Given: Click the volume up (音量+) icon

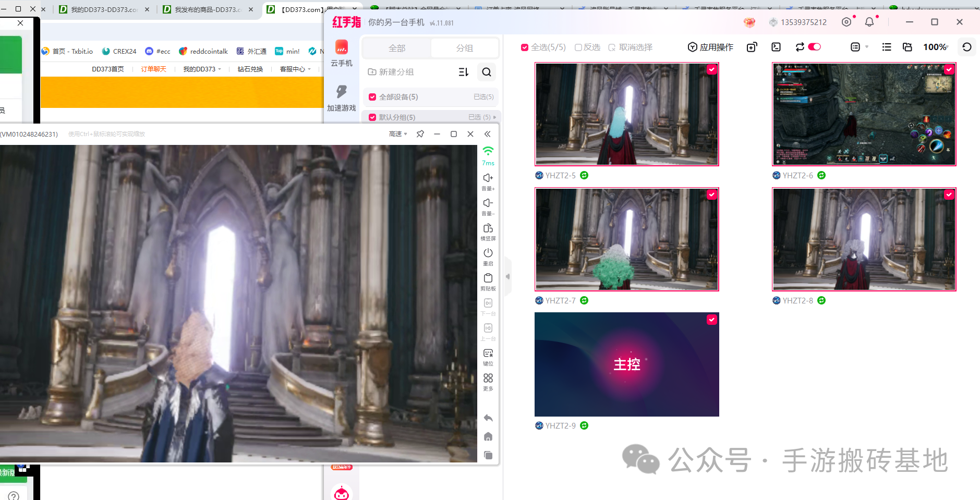Looking at the screenshot, I should point(488,178).
